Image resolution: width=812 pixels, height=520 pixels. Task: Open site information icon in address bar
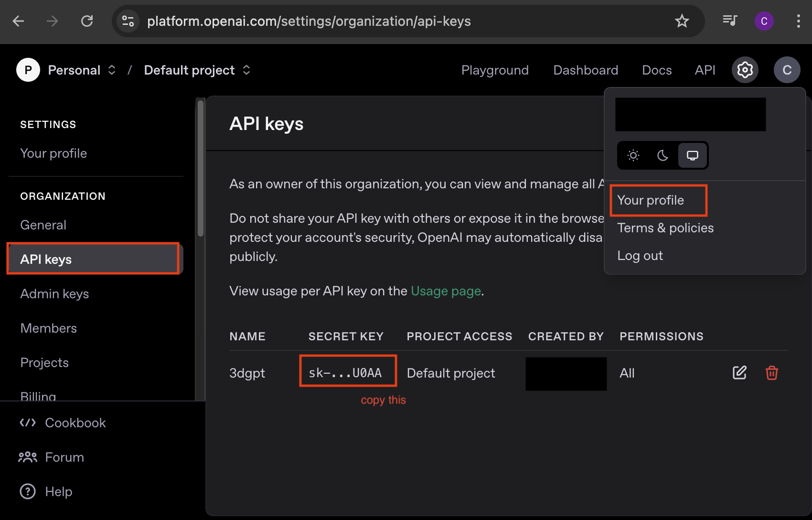tap(128, 21)
